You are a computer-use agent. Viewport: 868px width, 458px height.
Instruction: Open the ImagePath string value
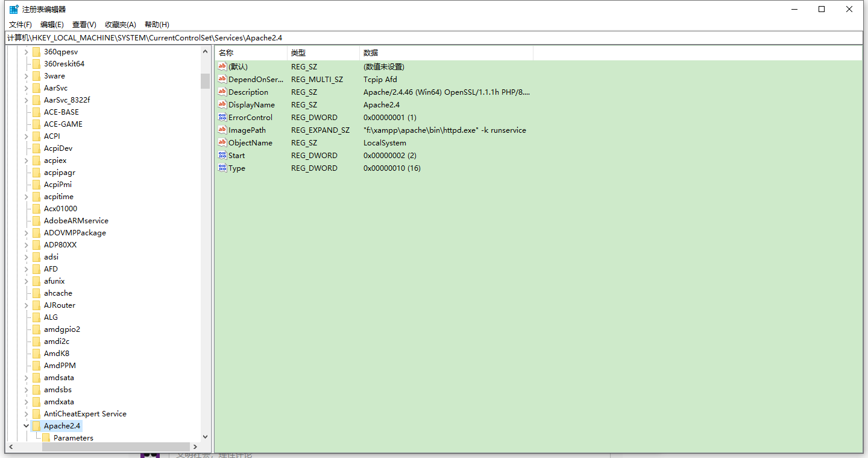248,130
